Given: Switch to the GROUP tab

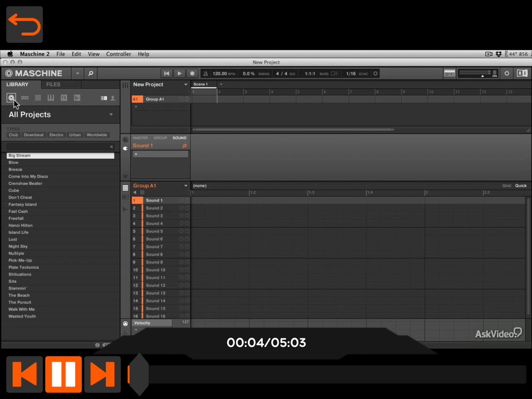Looking at the screenshot, I should (x=160, y=138).
